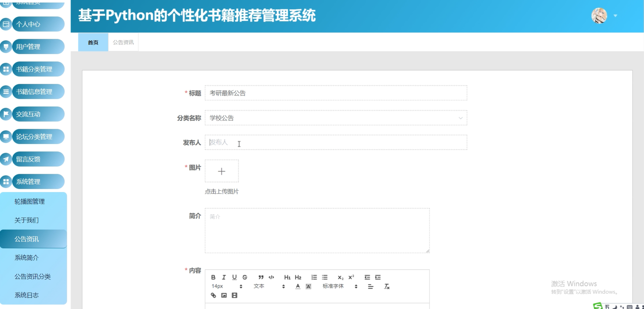Open the text color picker in the editor
This screenshot has height=309, width=644.
pyautogui.click(x=298, y=286)
